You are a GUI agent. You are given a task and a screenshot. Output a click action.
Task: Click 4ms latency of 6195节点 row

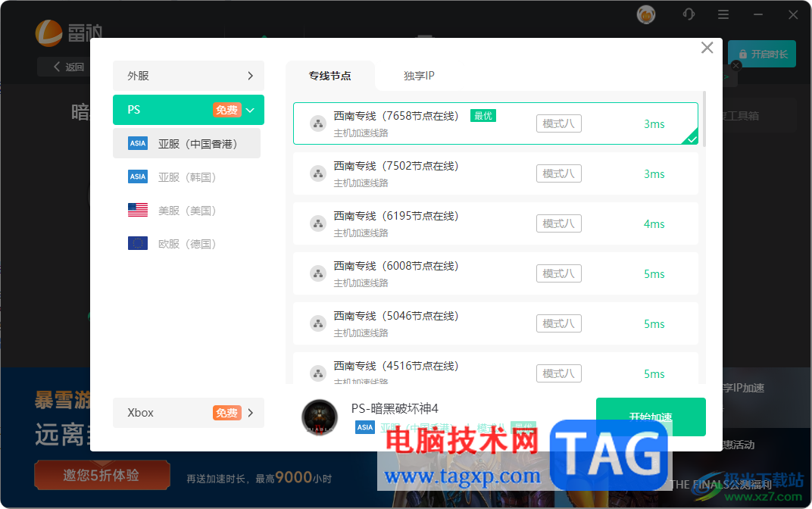point(654,223)
